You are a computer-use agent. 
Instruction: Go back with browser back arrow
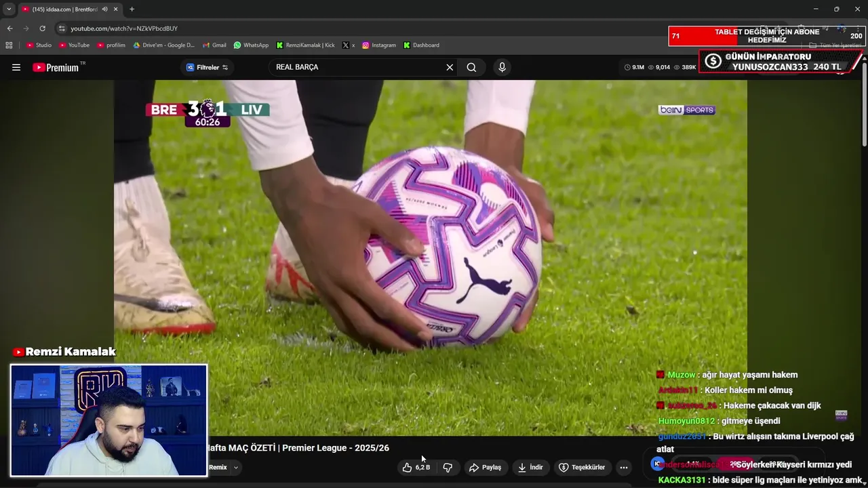(9, 28)
